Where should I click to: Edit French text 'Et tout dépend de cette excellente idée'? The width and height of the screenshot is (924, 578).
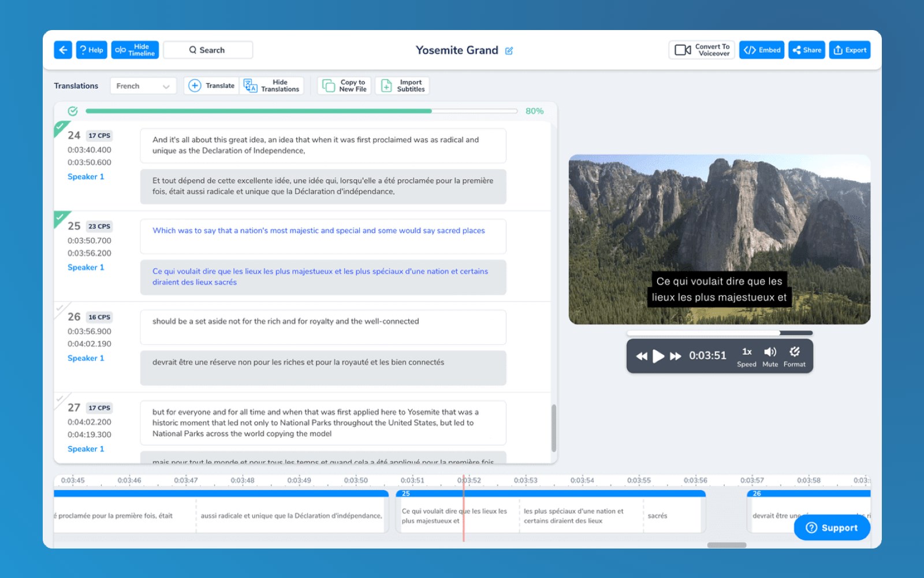(x=323, y=187)
